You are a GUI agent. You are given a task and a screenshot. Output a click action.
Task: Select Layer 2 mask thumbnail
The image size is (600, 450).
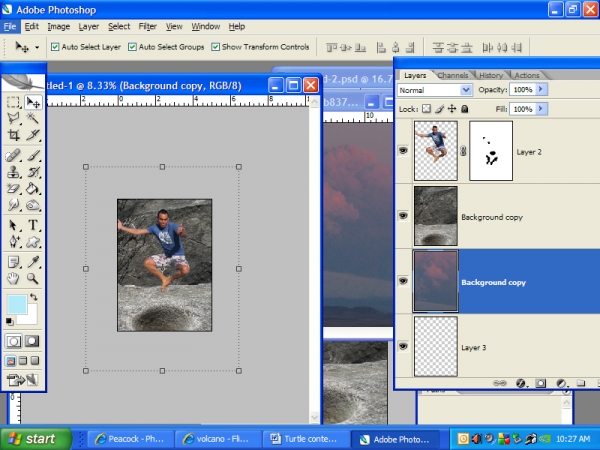tap(491, 151)
